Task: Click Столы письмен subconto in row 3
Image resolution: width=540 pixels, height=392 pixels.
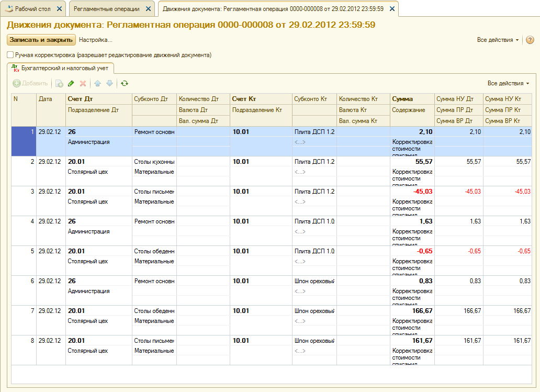Action: click(x=154, y=192)
